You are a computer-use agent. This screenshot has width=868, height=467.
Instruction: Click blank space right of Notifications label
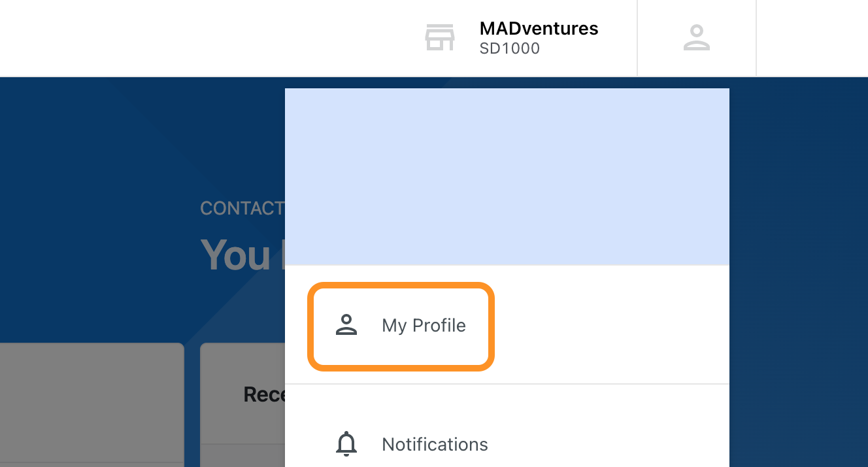pyautogui.click(x=608, y=444)
